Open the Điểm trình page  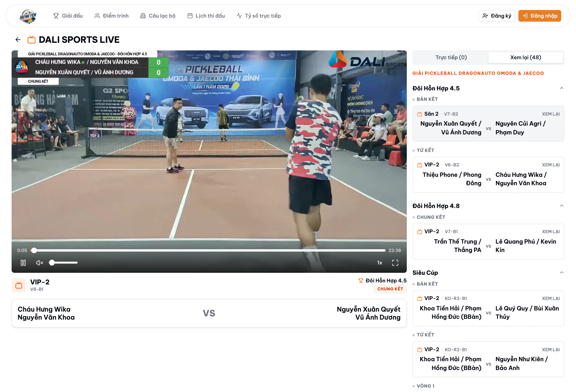coord(112,16)
